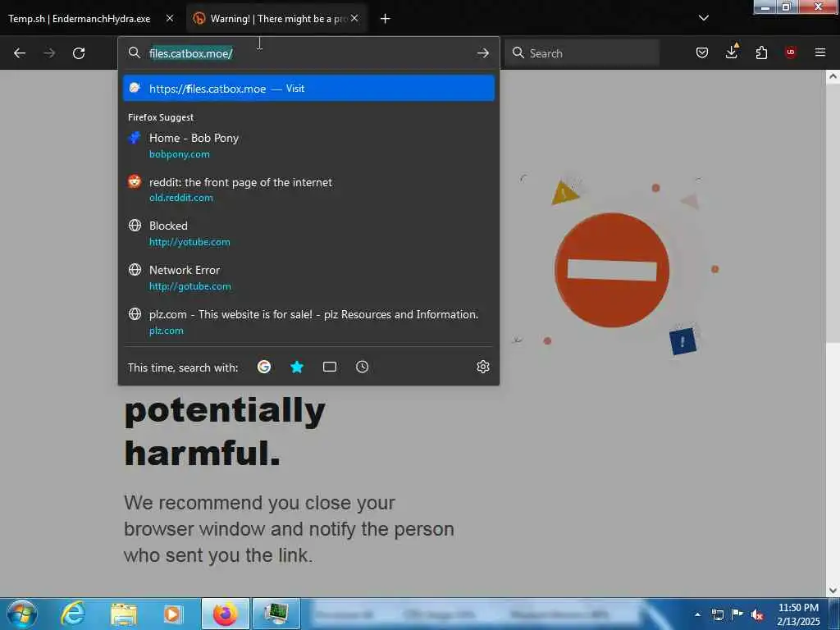Open search settings gear icon
Viewport: 840px width, 630px height.
point(482,367)
